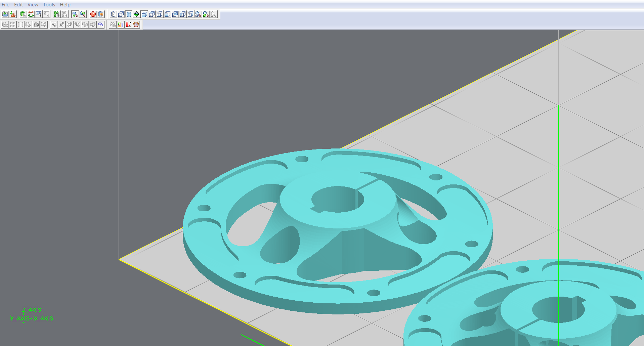Open help via the red question mark
644x346 pixels.
pos(93,14)
